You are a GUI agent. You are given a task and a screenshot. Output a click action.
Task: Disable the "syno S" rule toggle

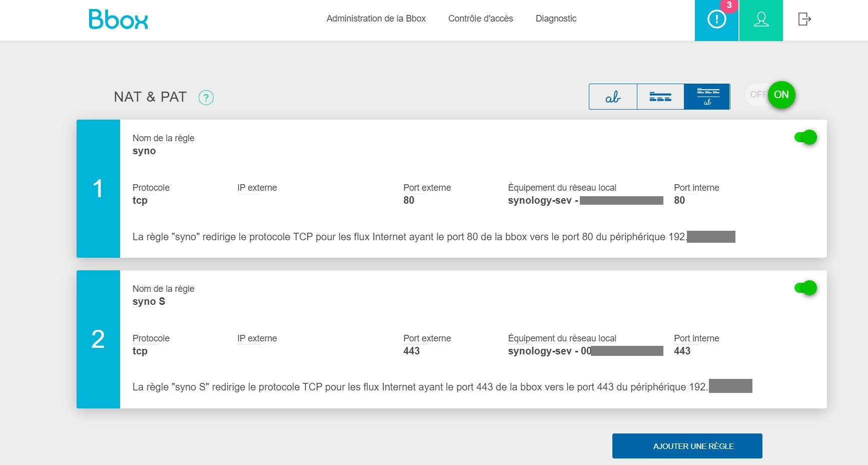[805, 288]
